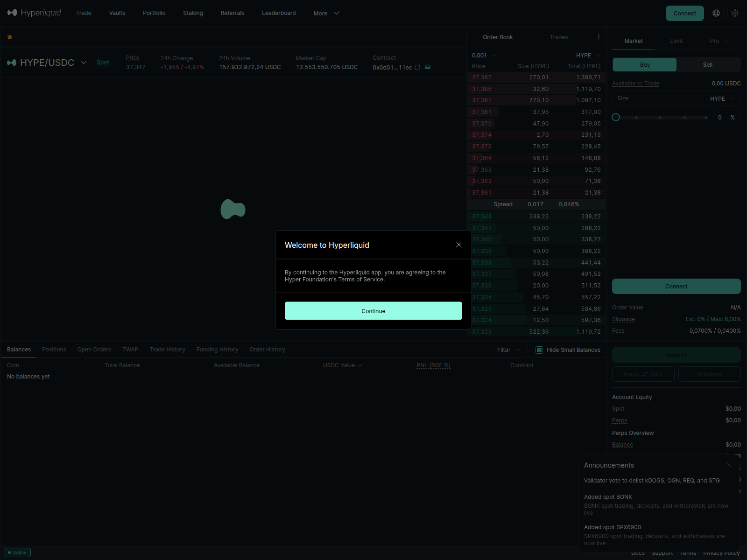Open order book three-dot menu

coord(599,36)
